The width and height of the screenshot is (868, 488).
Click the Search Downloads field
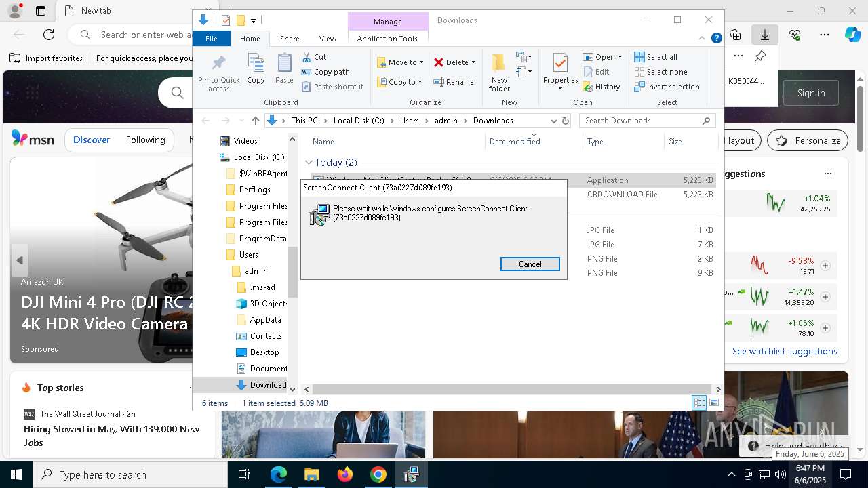[648, 121]
